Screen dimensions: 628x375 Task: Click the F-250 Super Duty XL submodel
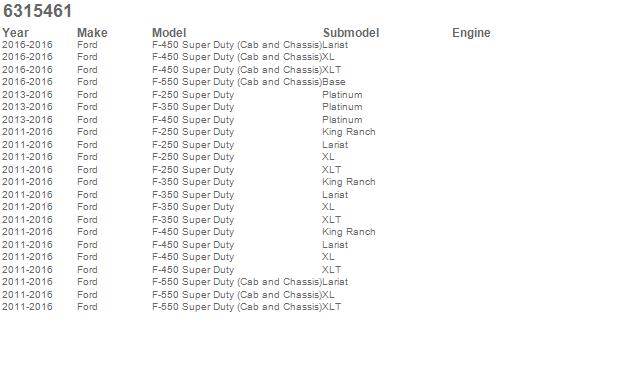tap(328, 157)
